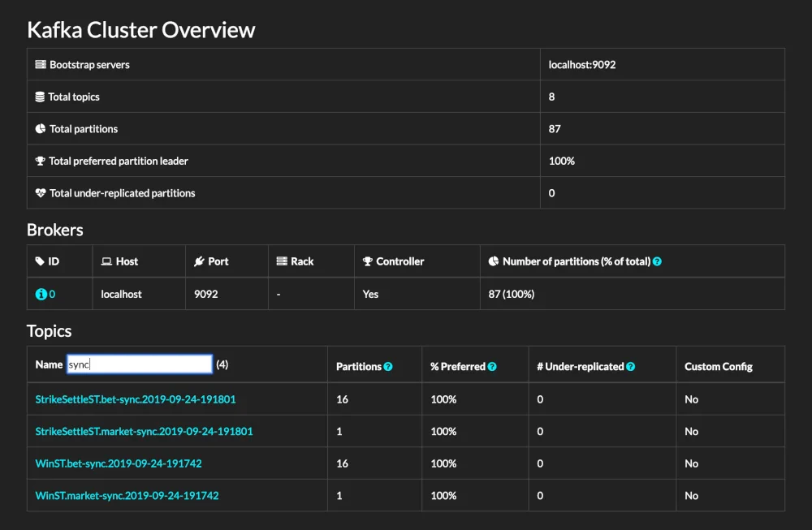Click the monitor icon in the Host header
The height and width of the screenshot is (530, 812).
(x=106, y=261)
